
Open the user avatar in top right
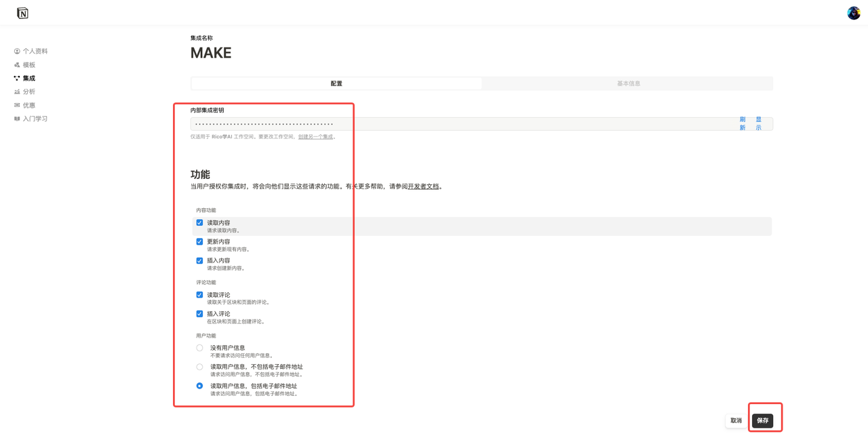[x=853, y=13]
